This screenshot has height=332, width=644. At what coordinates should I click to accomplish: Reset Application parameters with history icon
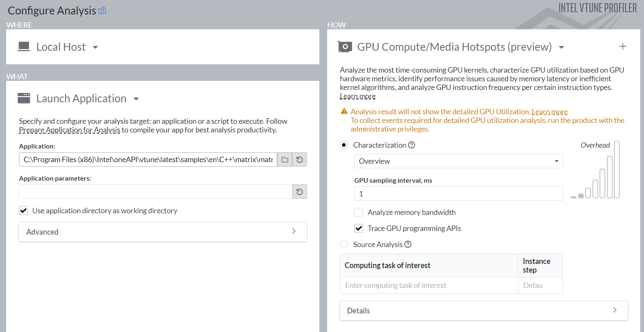pos(300,192)
